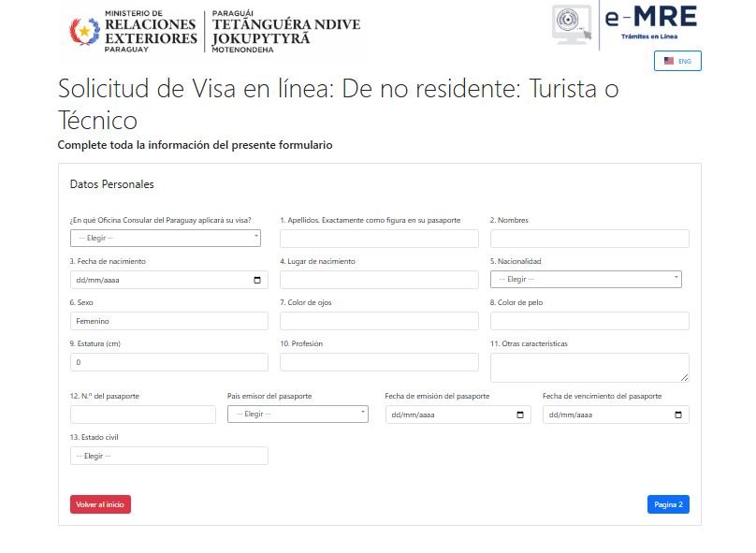Select the Lugar de nacimiento field
The image size is (756, 553).
[x=379, y=280]
